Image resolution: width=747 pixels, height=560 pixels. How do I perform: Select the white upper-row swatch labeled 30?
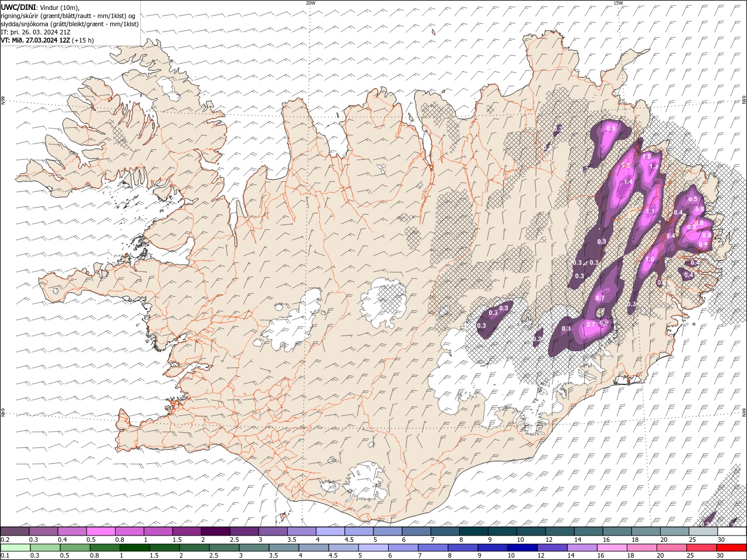click(x=732, y=531)
